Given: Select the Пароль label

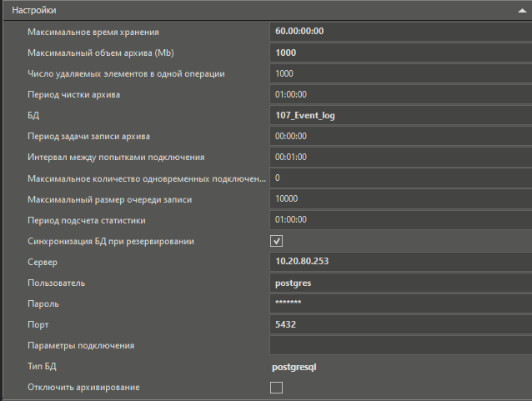Looking at the screenshot, I should [43, 304].
